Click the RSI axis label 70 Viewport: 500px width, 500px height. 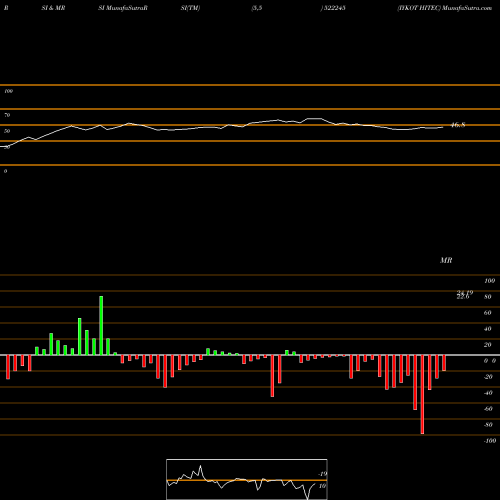click(x=7, y=115)
